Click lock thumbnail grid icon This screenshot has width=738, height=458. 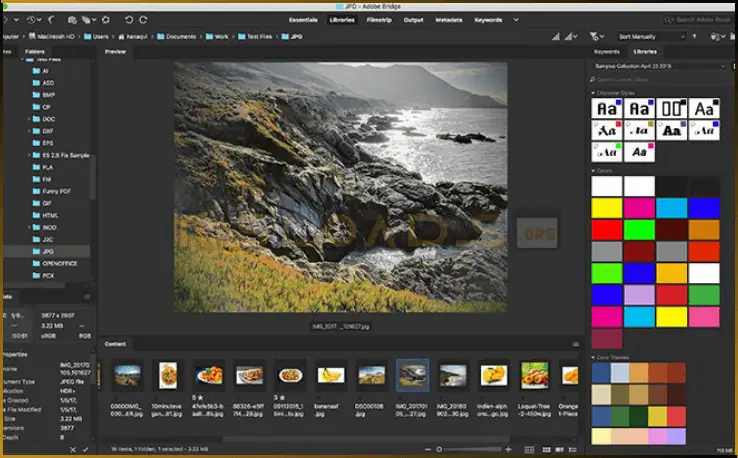tap(529, 450)
